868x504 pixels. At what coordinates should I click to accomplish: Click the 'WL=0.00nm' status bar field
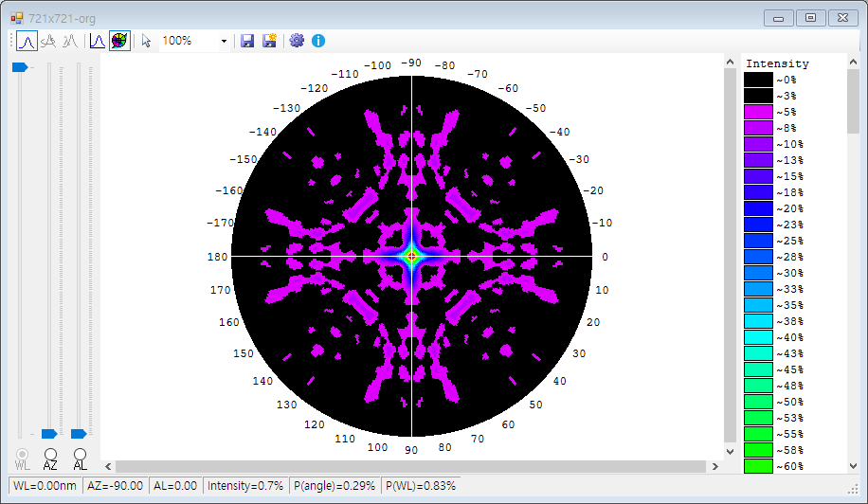pyautogui.click(x=45, y=486)
